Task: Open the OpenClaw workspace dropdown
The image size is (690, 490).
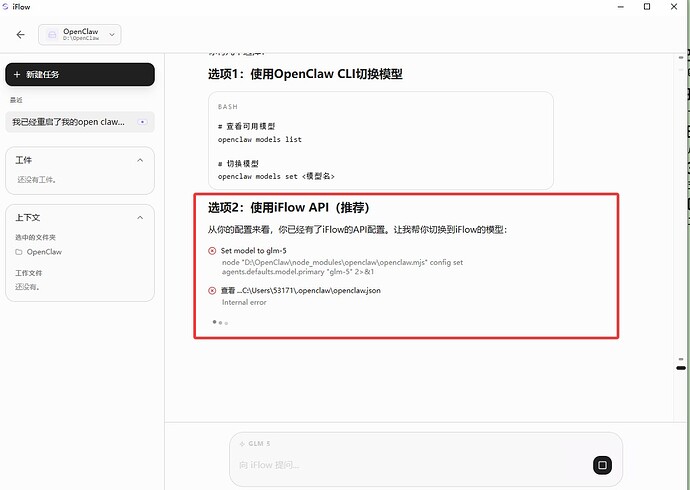Action: [x=80, y=35]
